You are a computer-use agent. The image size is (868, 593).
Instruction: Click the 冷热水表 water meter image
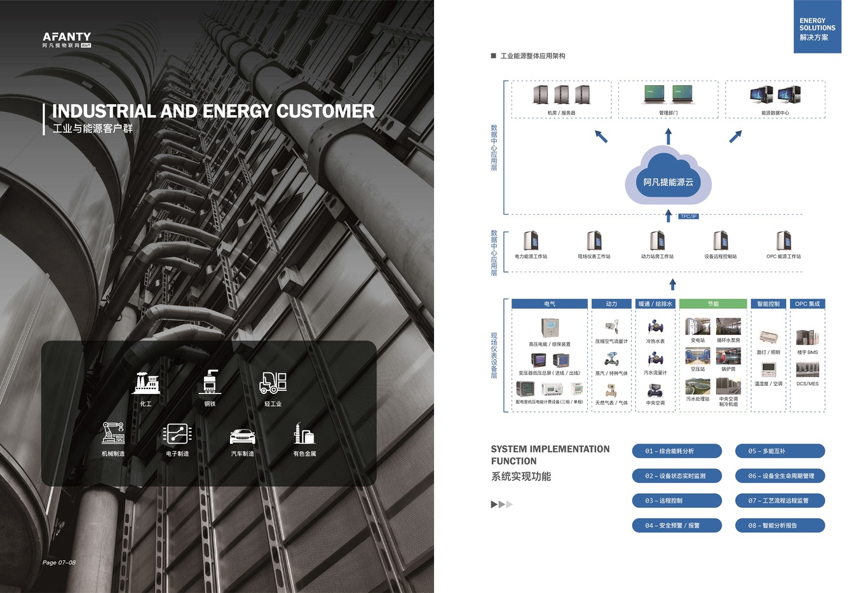(x=655, y=328)
